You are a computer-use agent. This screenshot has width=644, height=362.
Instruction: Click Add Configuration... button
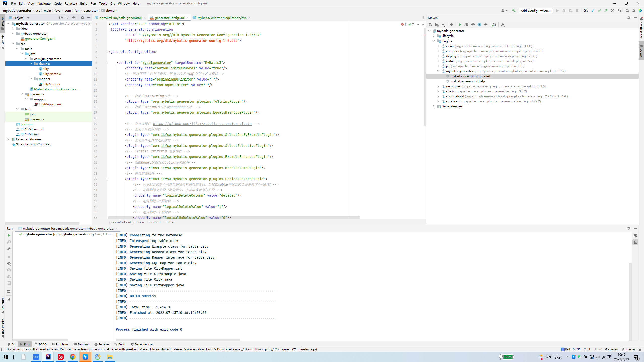pos(536,11)
